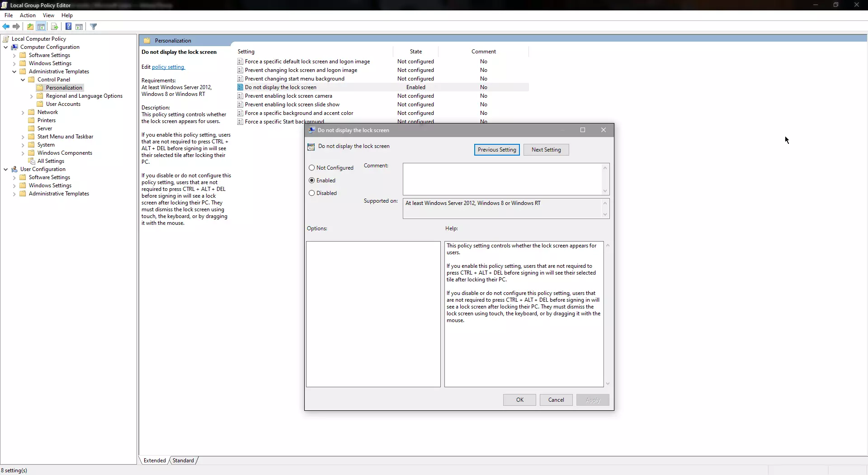The width and height of the screenshot is (868, 475).
Task: Click policy icon for Force a specific background and accent color
Action: tap(241, 113)
